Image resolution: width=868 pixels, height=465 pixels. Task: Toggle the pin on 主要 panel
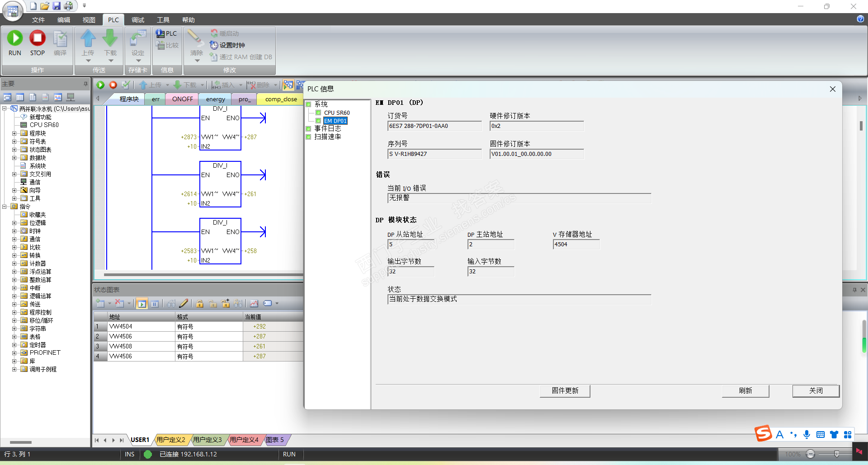(85, 84)
